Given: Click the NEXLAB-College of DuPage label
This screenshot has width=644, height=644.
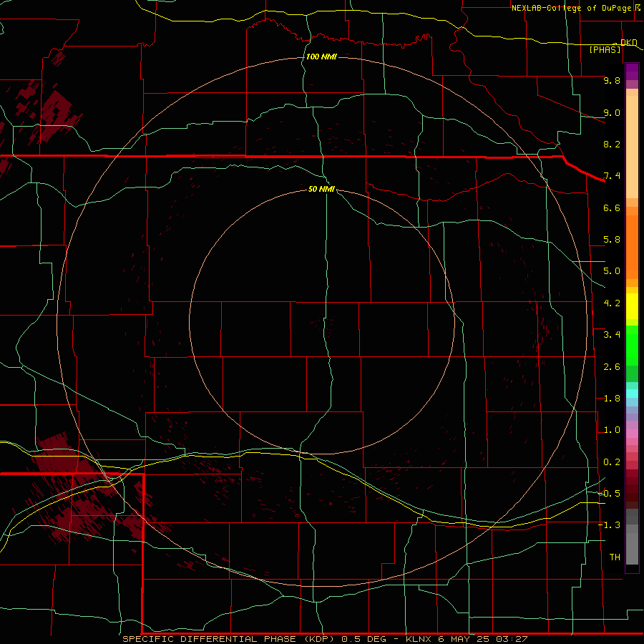Looking at the screenshot, I should click(572, 8).
